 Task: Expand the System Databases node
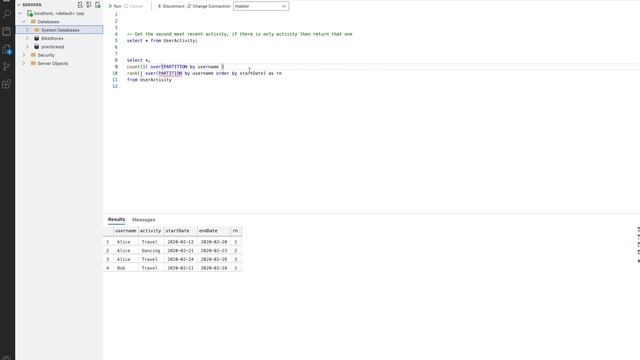point(27,30)
